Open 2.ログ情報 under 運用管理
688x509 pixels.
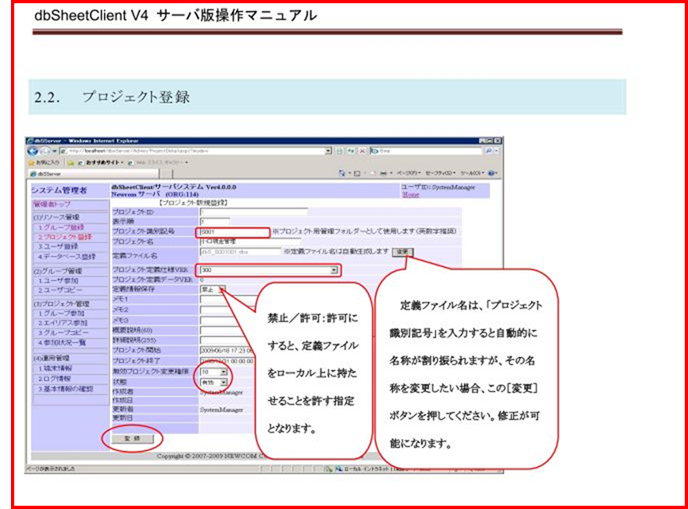point(54,379)
